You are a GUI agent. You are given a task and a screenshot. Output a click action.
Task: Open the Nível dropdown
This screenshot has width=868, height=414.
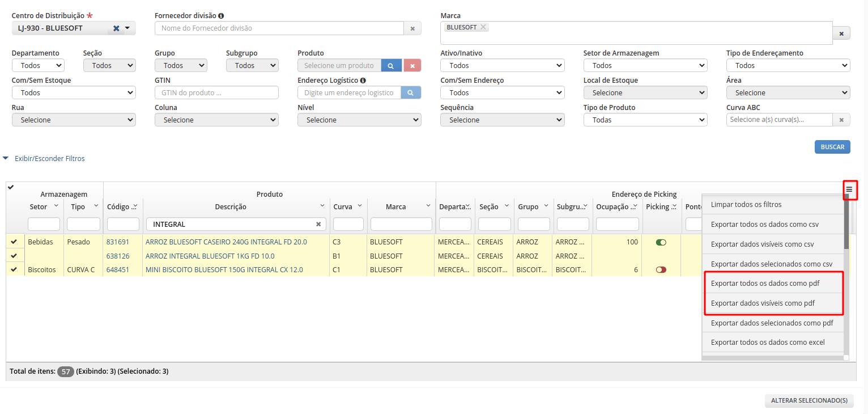[359, 120]
